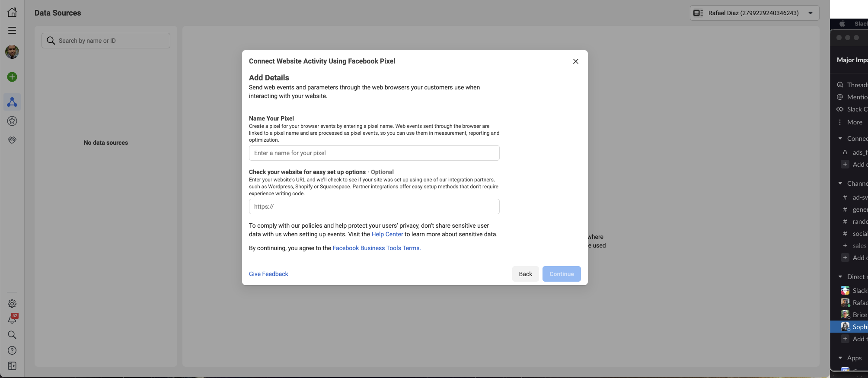Open Slack Connect in Slack sidebar
The height and width of the screenshot is (378, 868).
852,109
